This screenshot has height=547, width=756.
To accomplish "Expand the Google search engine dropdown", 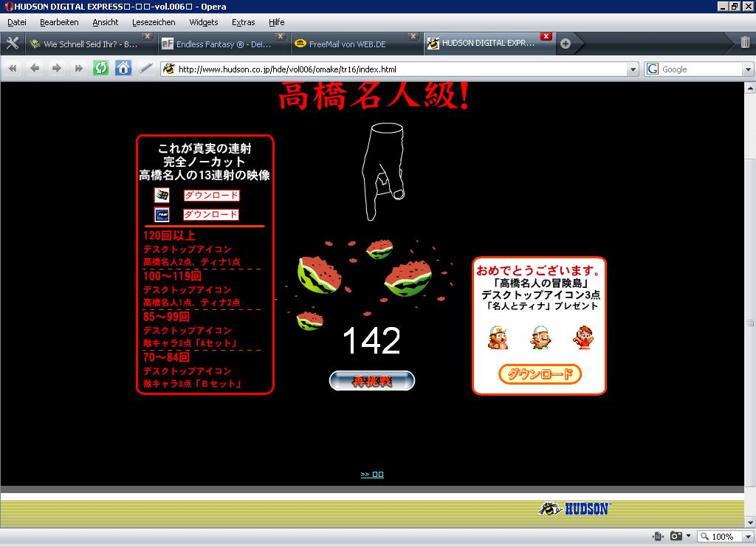I will (748, 69).
